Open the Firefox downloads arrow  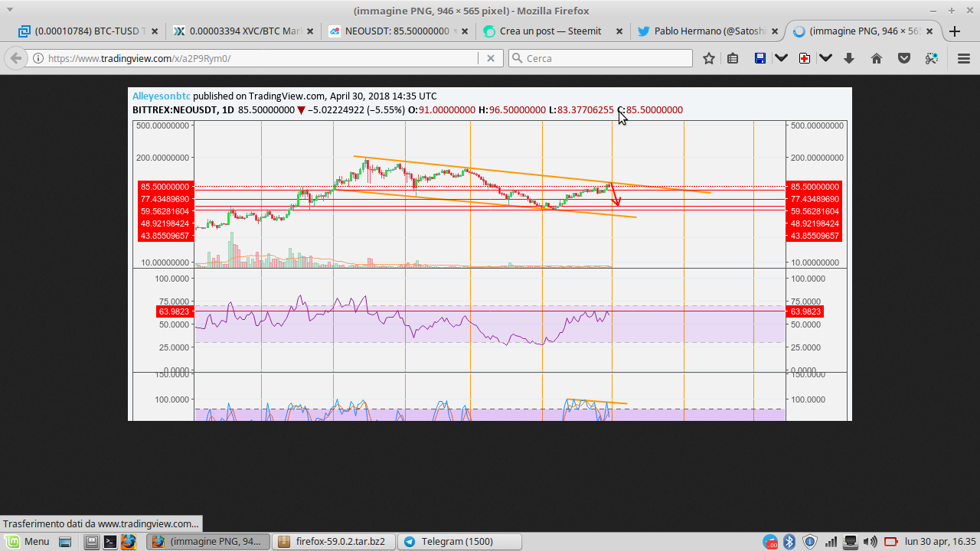point(849,58)
